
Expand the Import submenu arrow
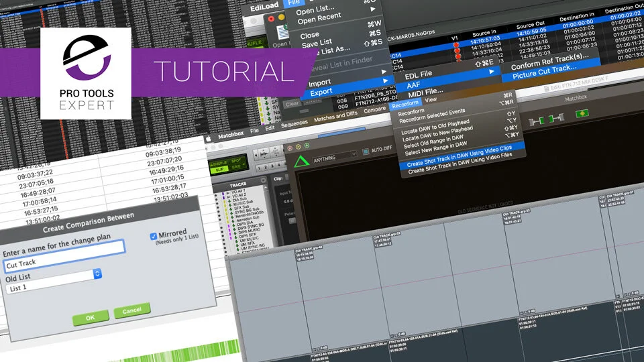coord(384,71)
